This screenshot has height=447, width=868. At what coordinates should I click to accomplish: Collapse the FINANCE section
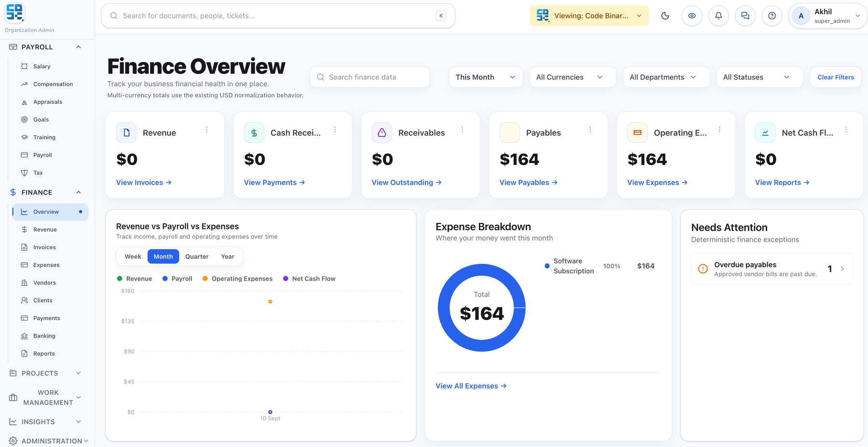tap(45, 192)
